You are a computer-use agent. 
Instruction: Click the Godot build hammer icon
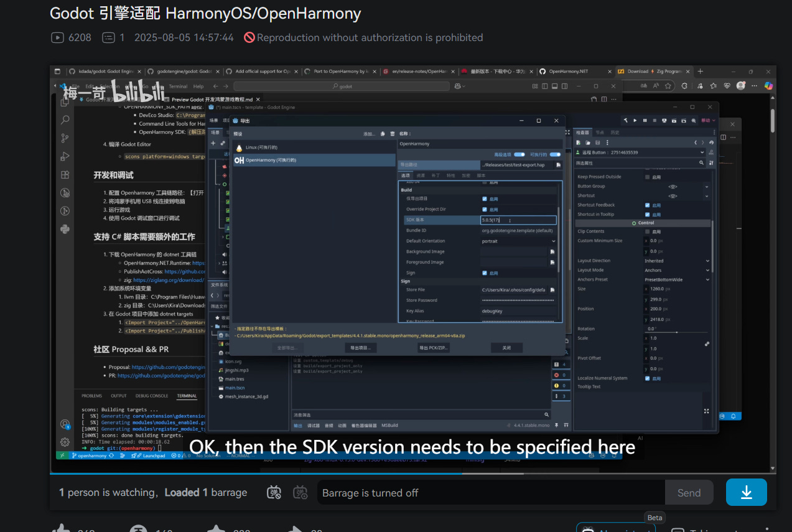tap(625, 121)
